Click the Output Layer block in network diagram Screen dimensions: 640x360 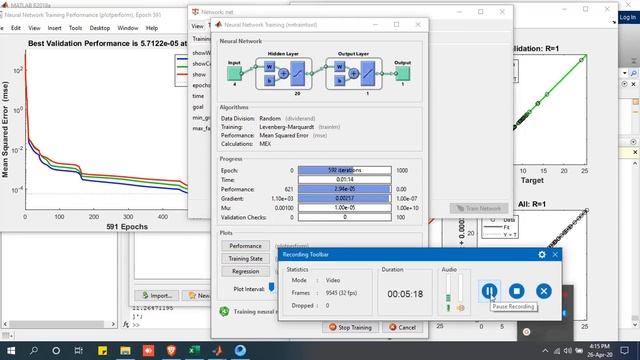click(354, 73)
